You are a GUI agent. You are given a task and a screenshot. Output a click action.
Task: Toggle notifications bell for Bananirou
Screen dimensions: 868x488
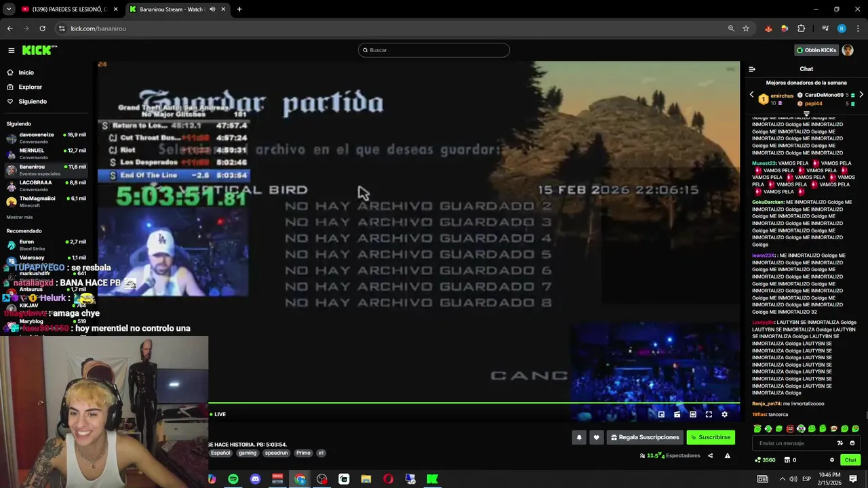(x=579, y=437)
